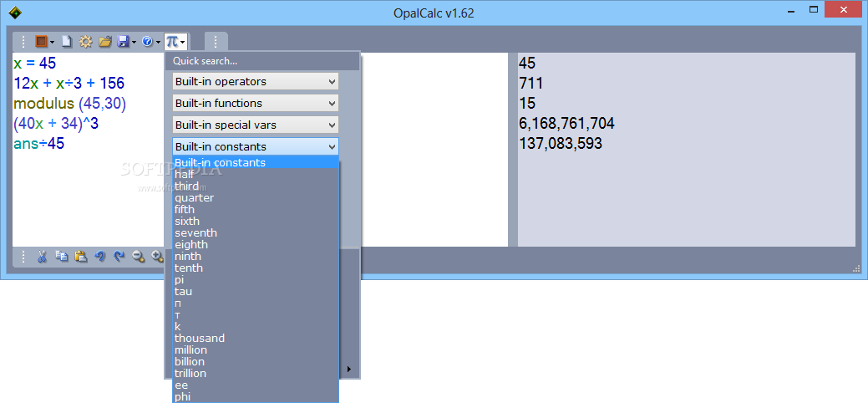The width and height of the screenshot is (868, 403).
Task: Maximize the OpalCalc window
Action: coord(814,9)
